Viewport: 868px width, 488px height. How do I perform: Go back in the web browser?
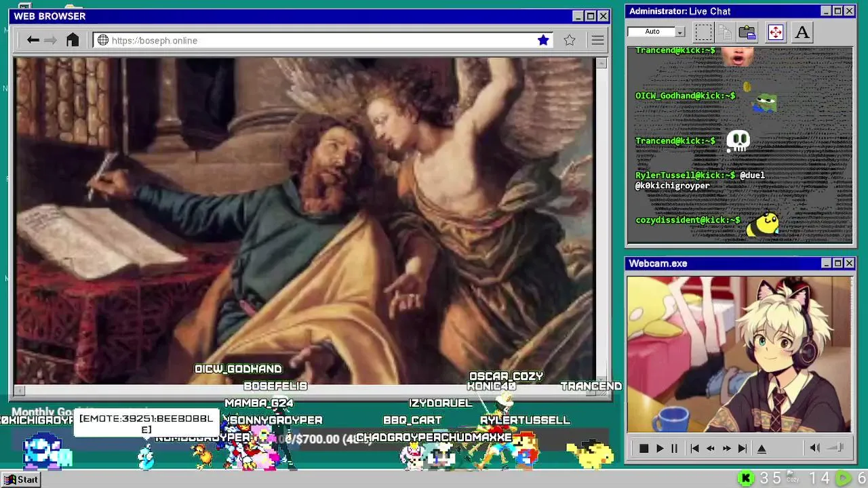[x=33, y=41]
